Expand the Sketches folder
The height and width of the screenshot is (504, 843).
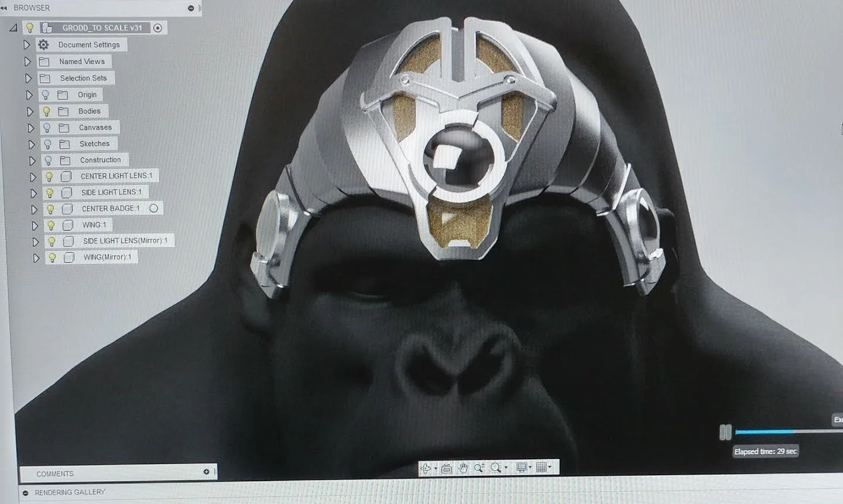32,143
